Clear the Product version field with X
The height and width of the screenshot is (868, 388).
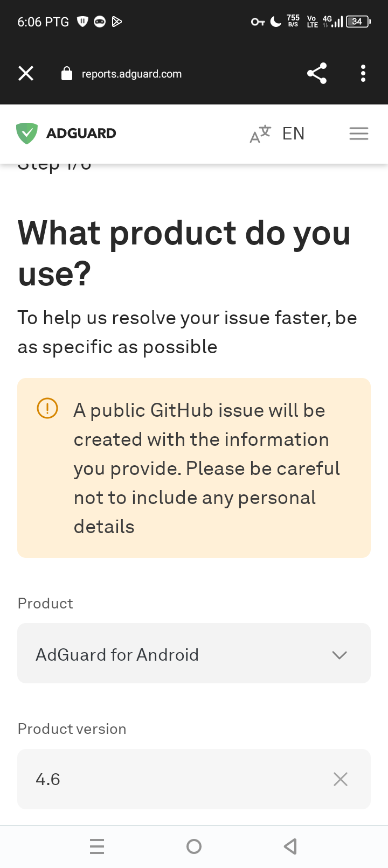(x=341, y=779)
